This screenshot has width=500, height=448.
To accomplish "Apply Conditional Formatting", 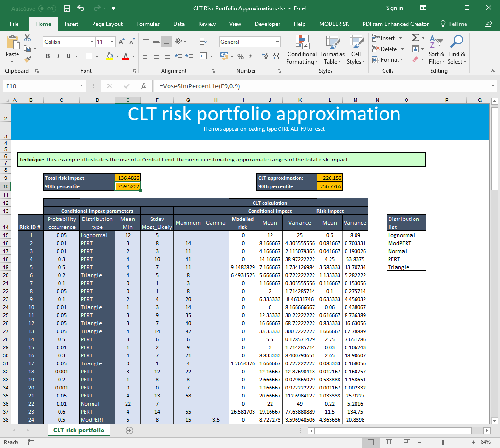I will pyautogui.click(x=302, y=50).
